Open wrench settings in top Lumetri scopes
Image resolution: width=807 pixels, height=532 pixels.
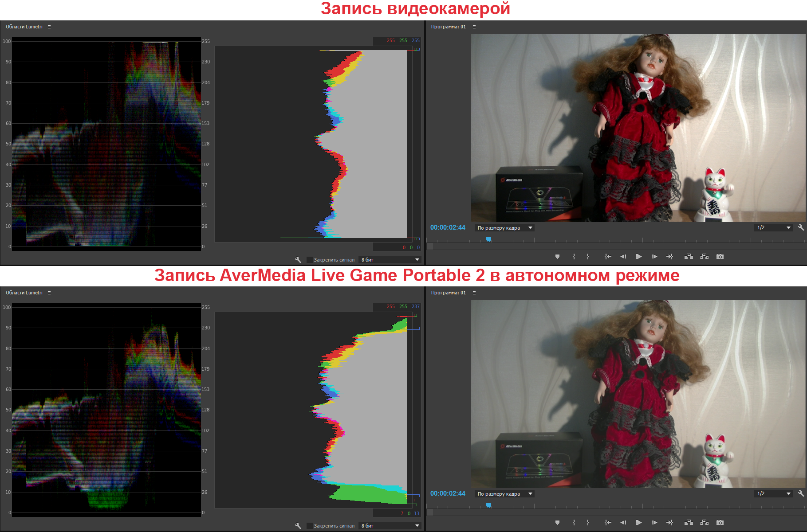[298, 260]
